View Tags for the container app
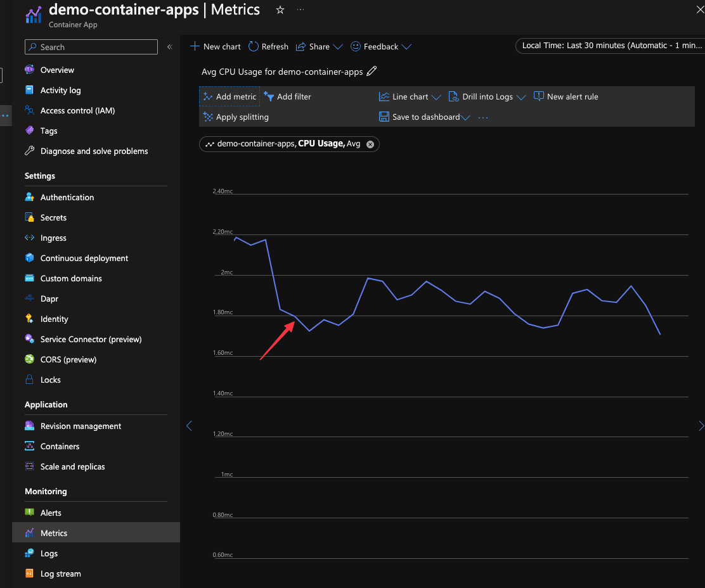The image size is (705, 588). (x=50, y=131)
